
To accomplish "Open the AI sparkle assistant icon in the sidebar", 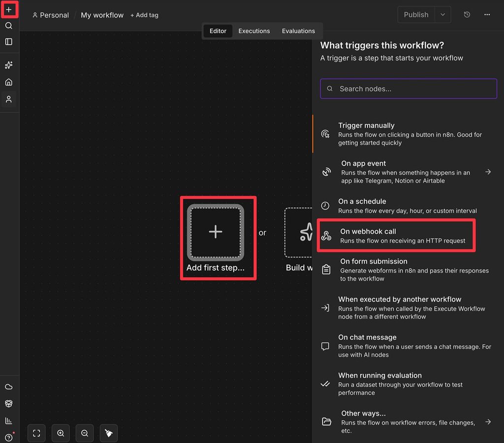I will pos(9,65).
